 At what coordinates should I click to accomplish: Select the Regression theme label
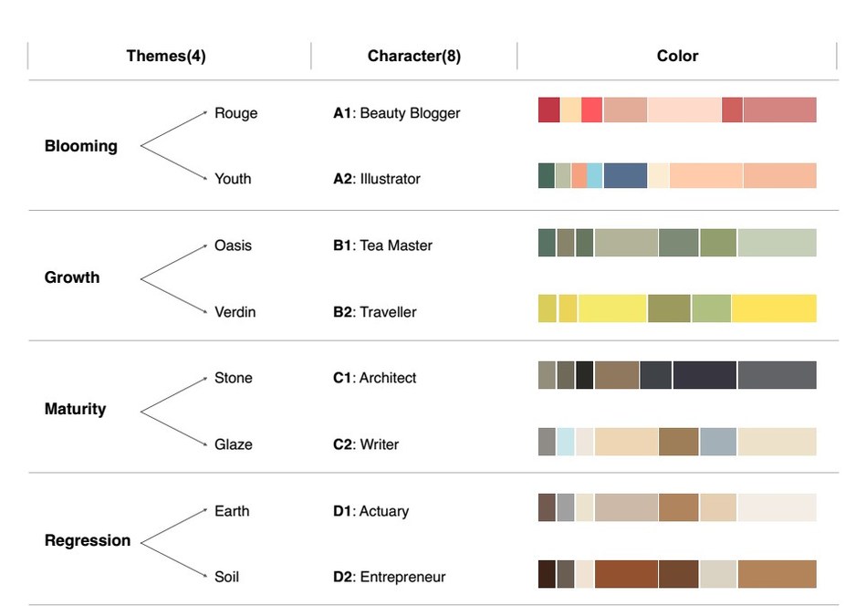(88, 540)
